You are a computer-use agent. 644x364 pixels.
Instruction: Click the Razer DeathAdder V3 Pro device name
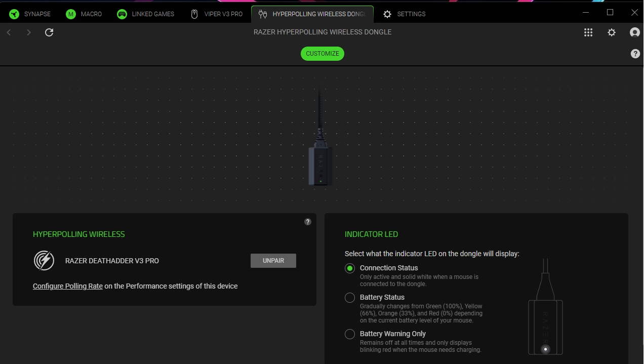(x=112, y=261)
